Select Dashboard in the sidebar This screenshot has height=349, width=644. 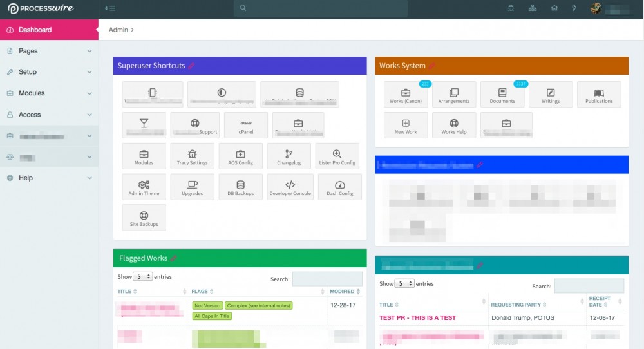click(49, 30)
